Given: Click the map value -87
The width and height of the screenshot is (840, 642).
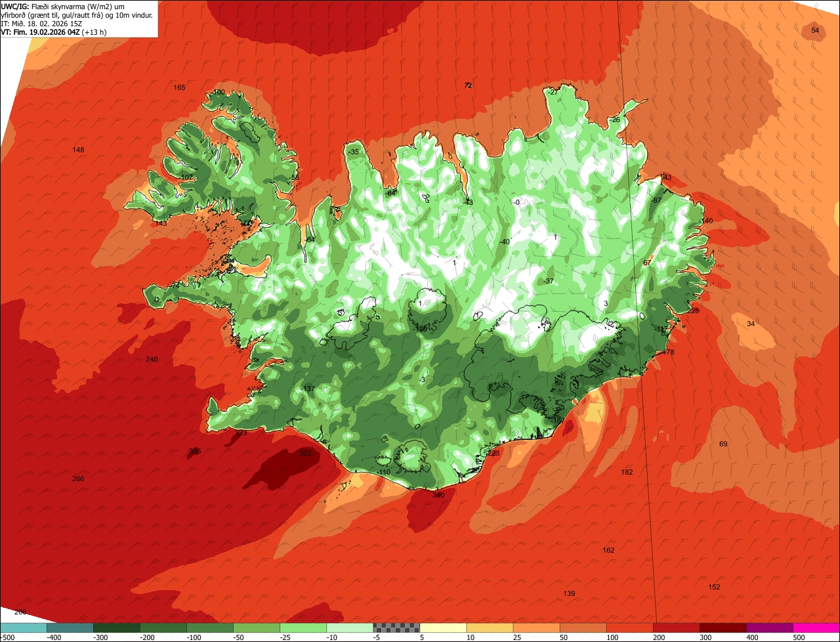Looking at the screenshot, I should 656,201.
